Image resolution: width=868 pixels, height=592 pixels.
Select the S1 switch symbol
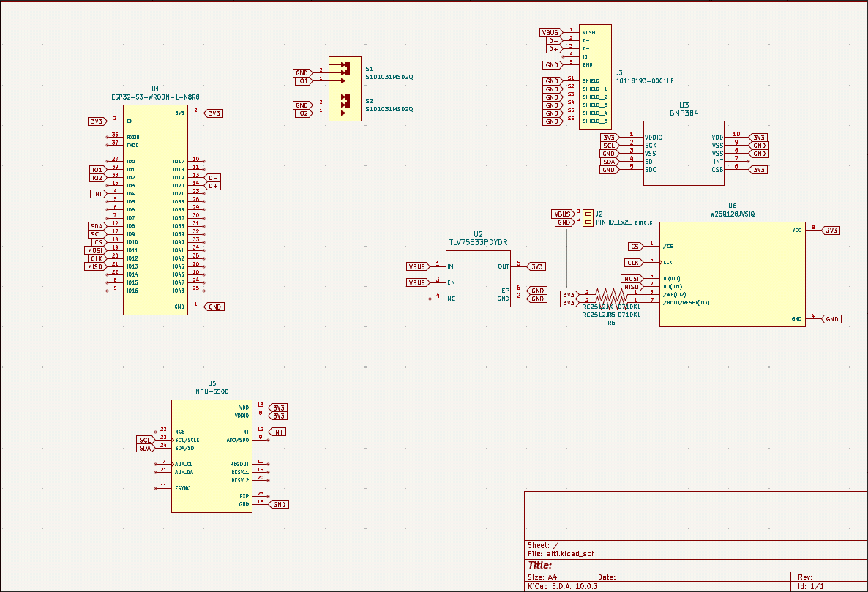coord(345,72)
